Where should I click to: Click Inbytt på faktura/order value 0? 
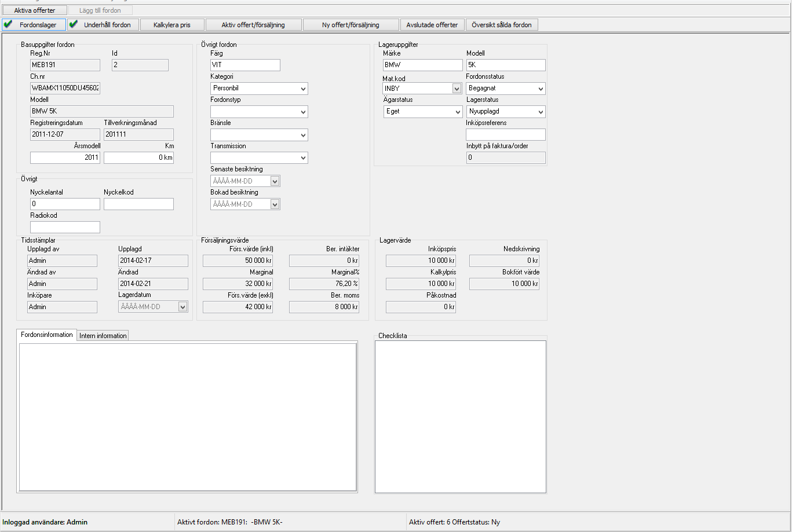coord(506,157)
